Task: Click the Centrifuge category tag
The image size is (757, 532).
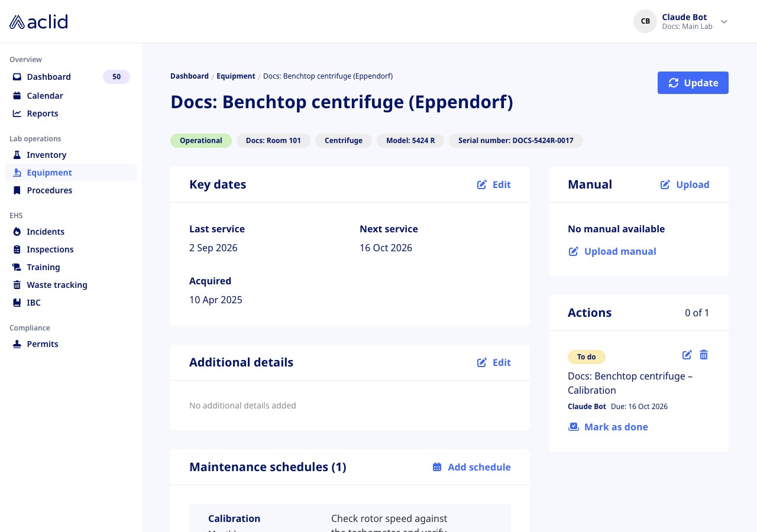Action: point(344,141)
